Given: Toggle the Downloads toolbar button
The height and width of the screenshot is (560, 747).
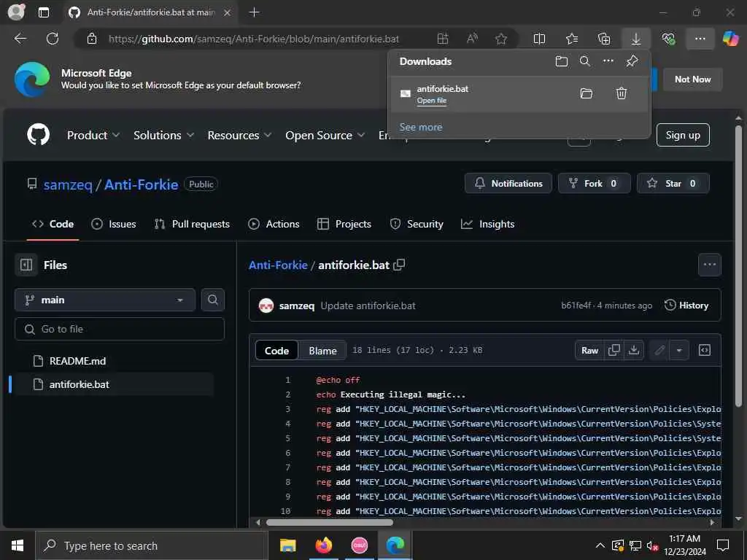Looking at the screenshot, I should click(636, 39).
